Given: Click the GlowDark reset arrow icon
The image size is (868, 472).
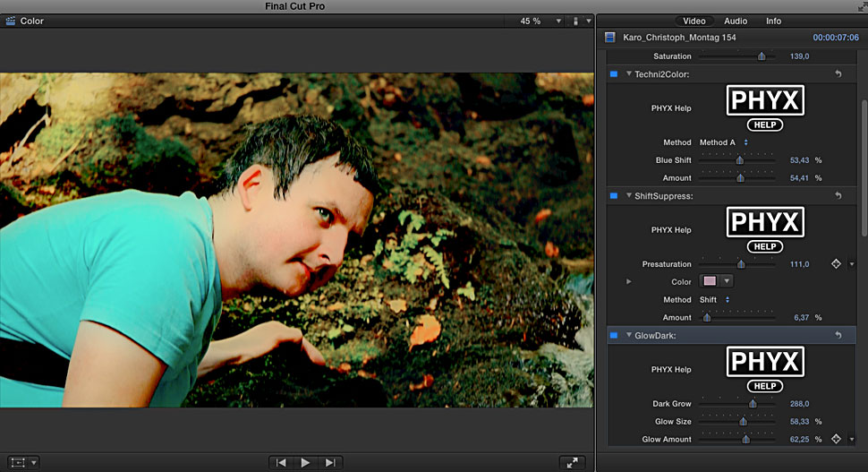Looking at the screenshot, I should tap(838, 335).
